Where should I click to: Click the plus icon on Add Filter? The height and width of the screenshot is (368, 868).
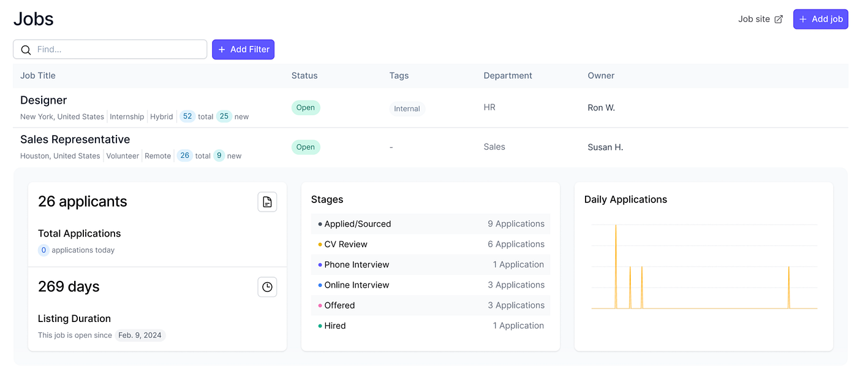coord(222,50)
